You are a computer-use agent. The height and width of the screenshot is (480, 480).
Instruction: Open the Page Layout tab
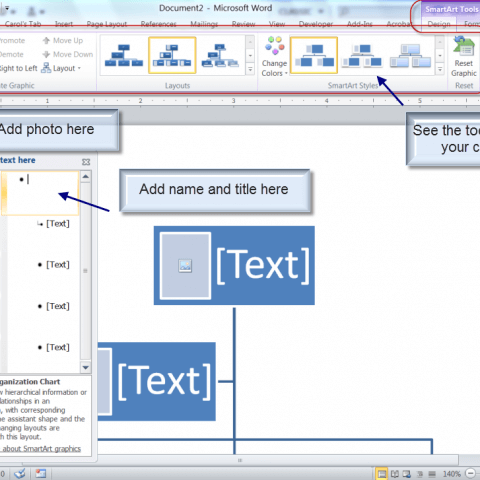click(107, 24)
